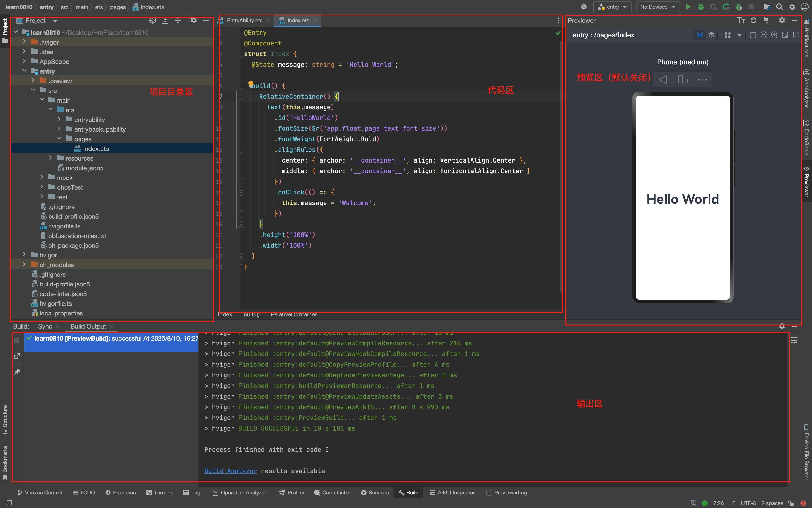This screenshot has width=812, height=508.
Task: Open module.json5 file
Action: click(x=84, y=168)
